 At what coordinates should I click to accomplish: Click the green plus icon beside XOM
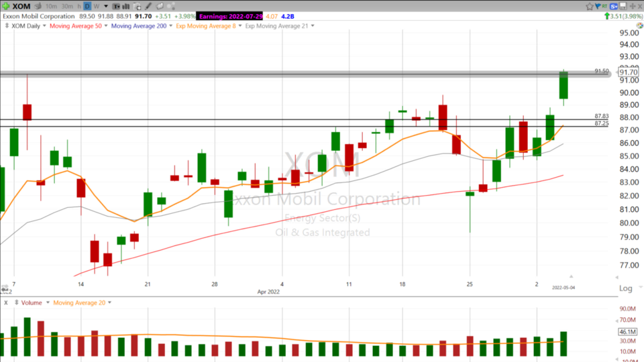pos(6,6)
